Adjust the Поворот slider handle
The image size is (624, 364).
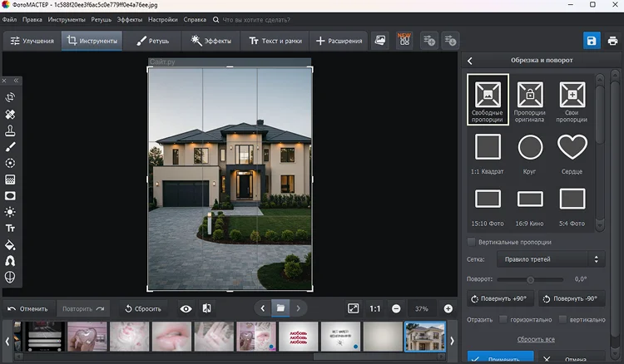[x=530, y=280]
